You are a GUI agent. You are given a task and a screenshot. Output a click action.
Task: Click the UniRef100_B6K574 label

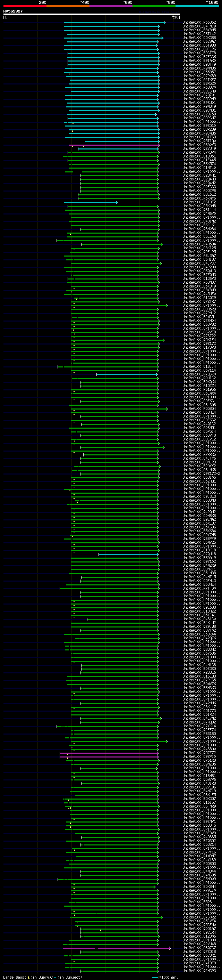click(x=199, y=164)
